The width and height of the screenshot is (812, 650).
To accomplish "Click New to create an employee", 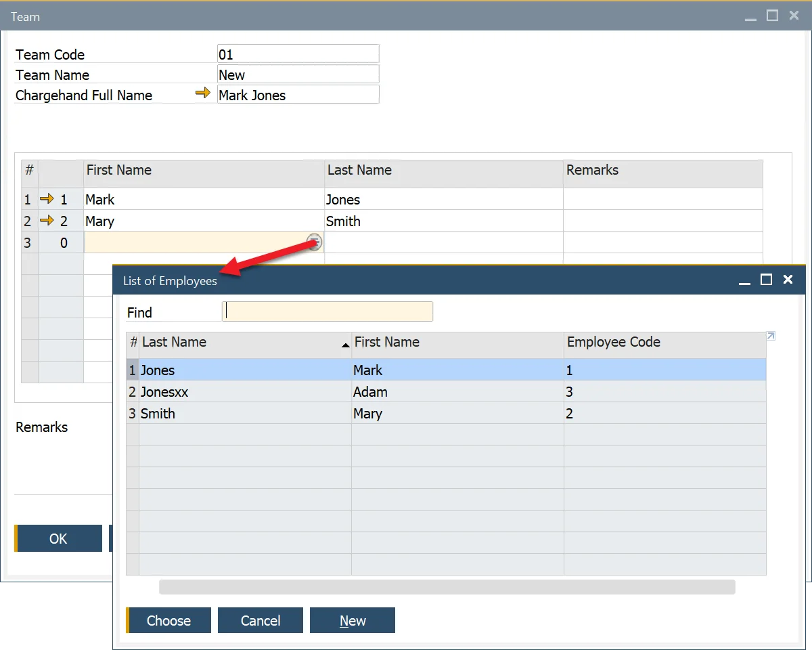I will 352,621.
